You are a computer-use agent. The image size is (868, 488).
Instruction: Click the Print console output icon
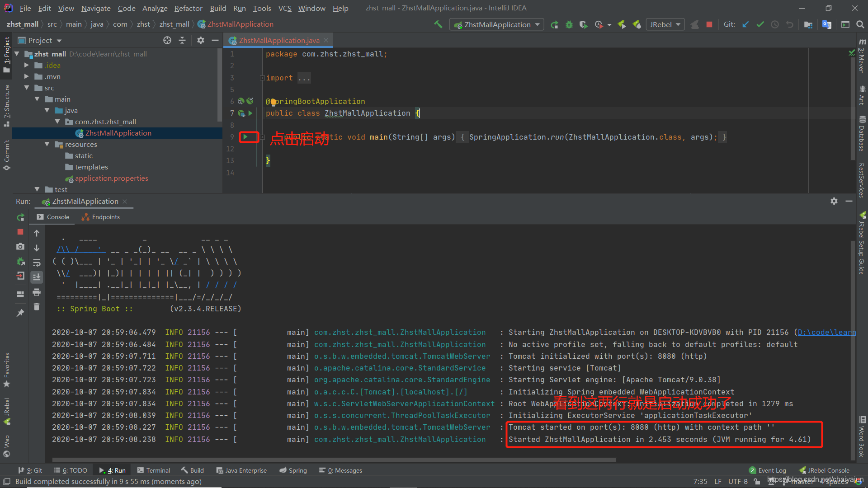click(x=37, y=292)
